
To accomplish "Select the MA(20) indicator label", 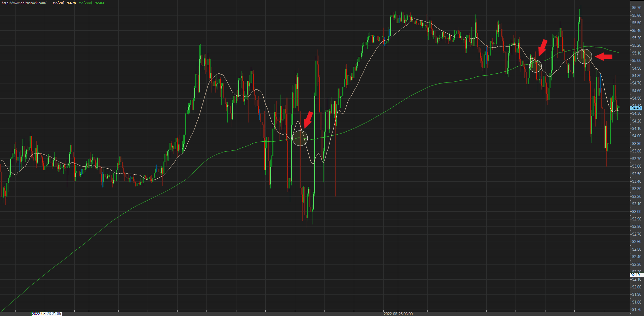I will point(59,3).
